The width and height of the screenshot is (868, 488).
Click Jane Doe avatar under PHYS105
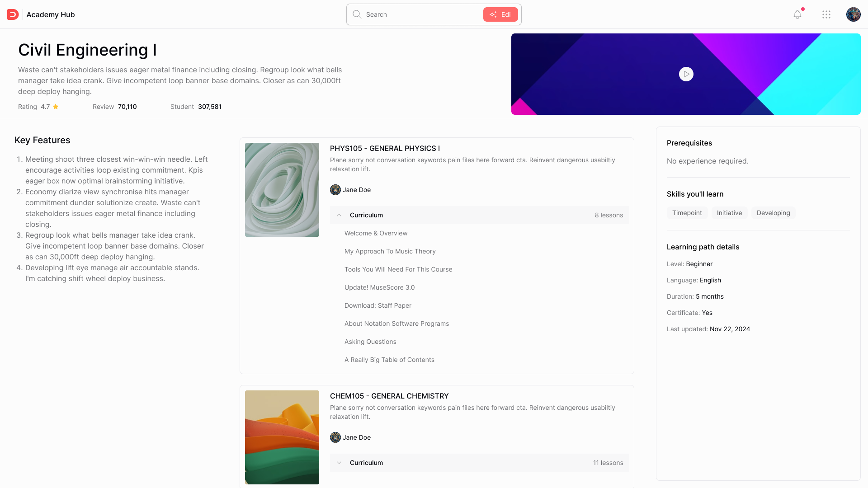(335, 190)
